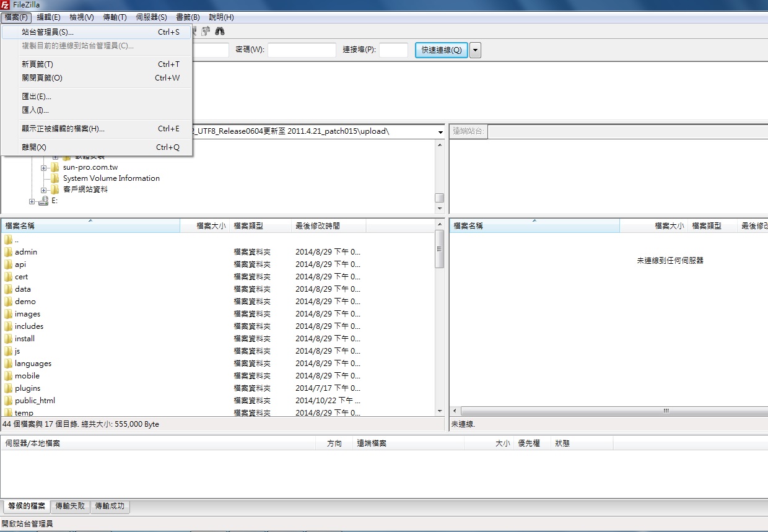The image size is (768, 532).
Task: Open the 傳輸(T) menu
Action: pos(115,17)
